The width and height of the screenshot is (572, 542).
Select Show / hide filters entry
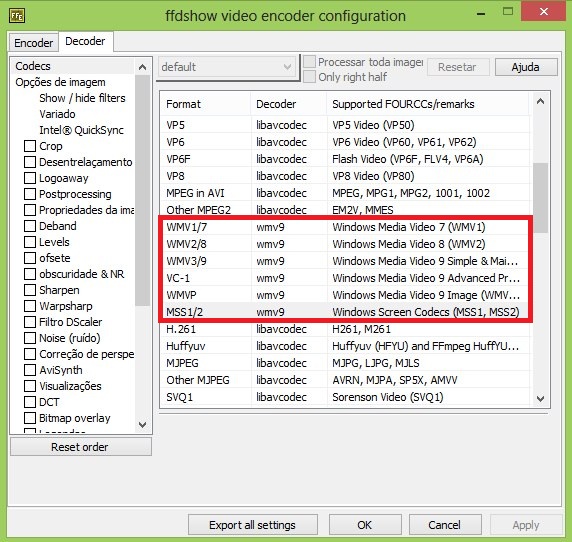[x=82, y=98]
